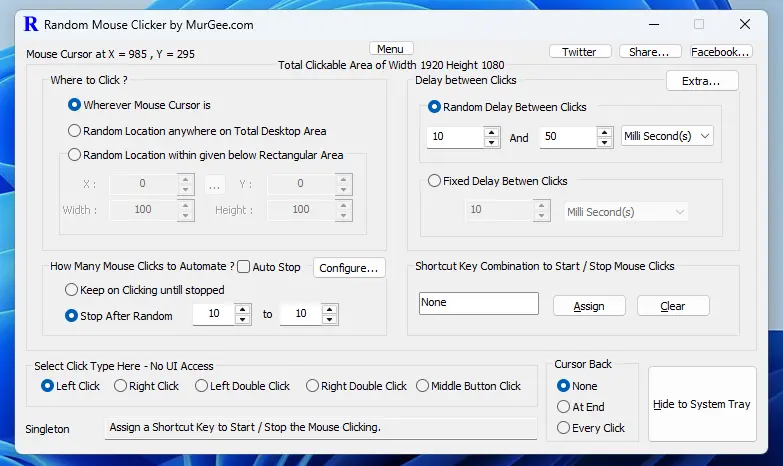Decrease Stop After Random minimum with down arrow
Image resolution: width=783 pixels, height=466 pixels.
coord(243,319)
